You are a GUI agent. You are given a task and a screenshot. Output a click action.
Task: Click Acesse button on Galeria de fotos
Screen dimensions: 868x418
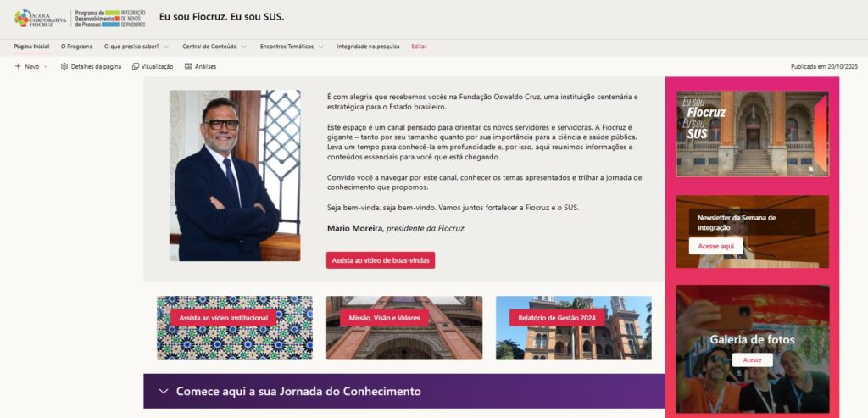point(753,359)
